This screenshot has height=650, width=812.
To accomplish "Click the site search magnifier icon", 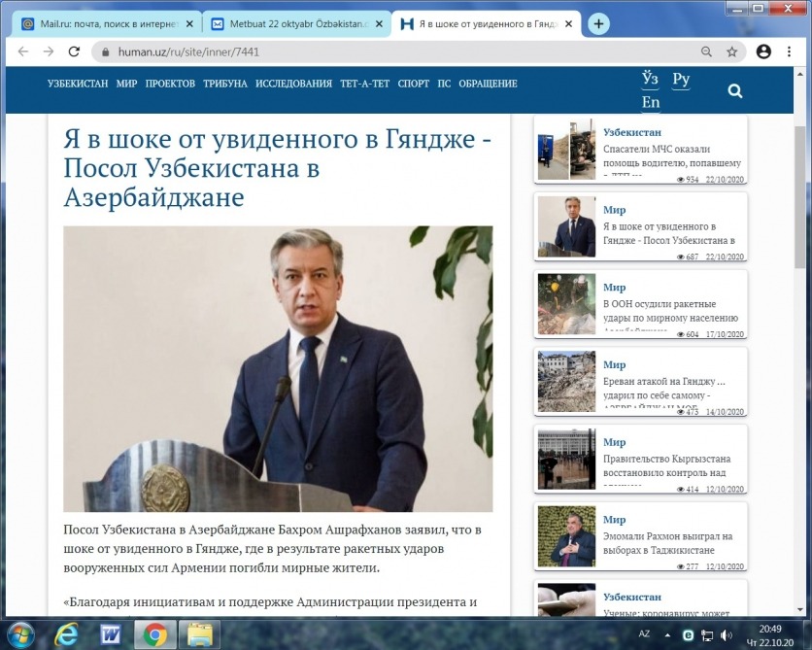I will [735, 90].
